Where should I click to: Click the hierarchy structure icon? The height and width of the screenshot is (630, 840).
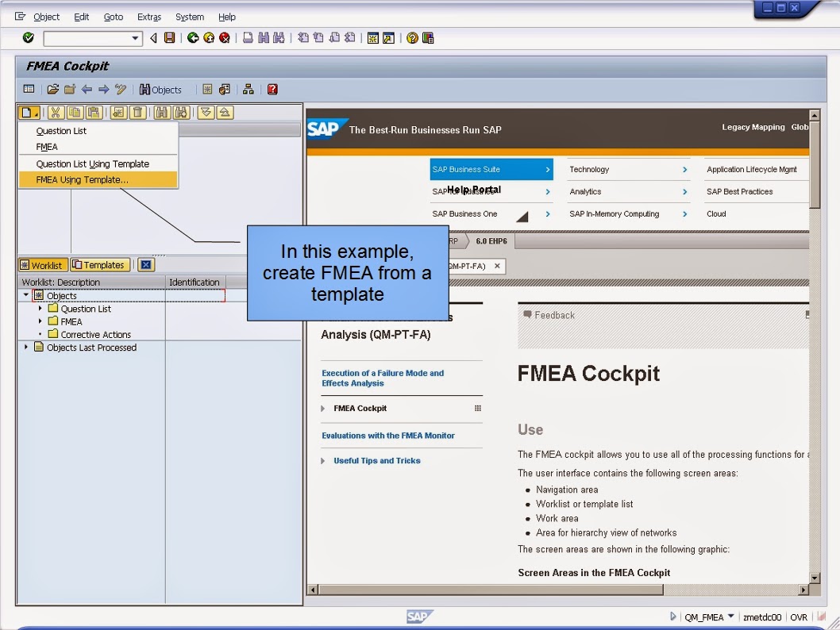coord(248,89)
